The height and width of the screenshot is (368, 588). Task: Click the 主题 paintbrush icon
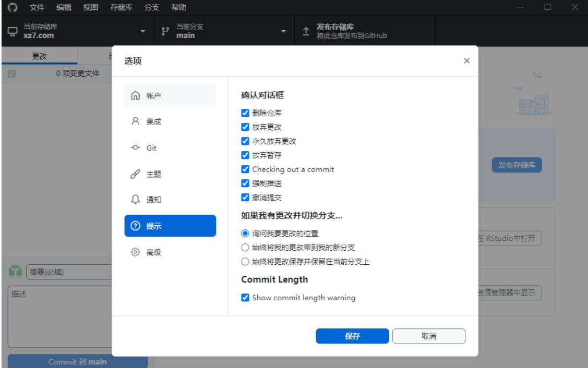(x=136, y=174)
